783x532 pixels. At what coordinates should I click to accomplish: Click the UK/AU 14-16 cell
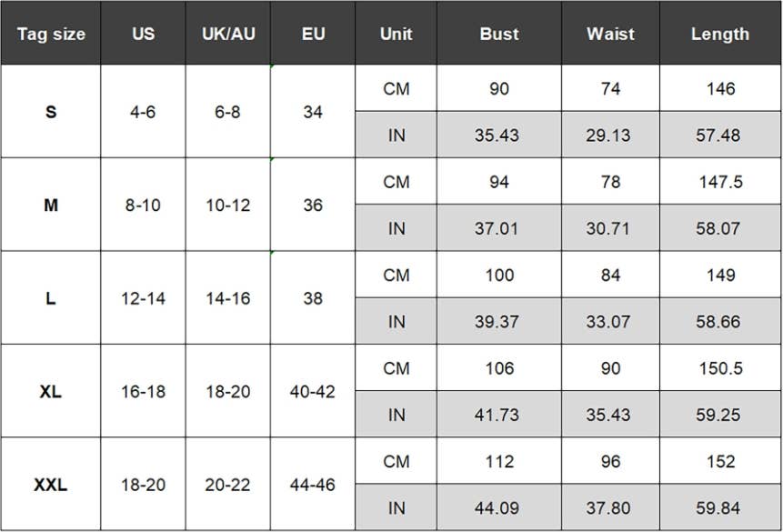click(228, 298)
